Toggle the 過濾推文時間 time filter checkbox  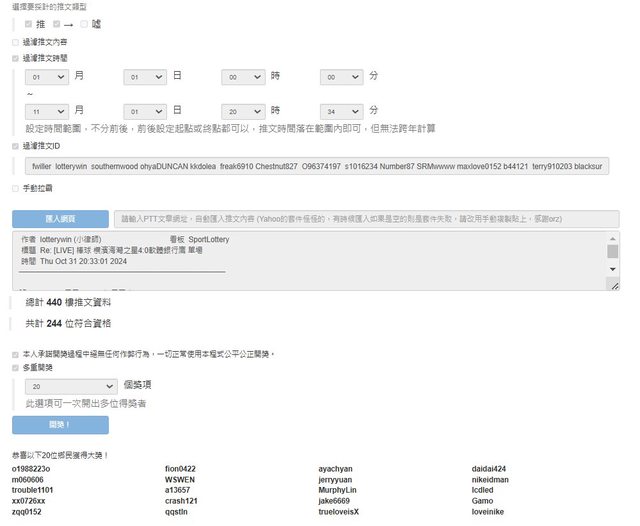pos(15,58)
